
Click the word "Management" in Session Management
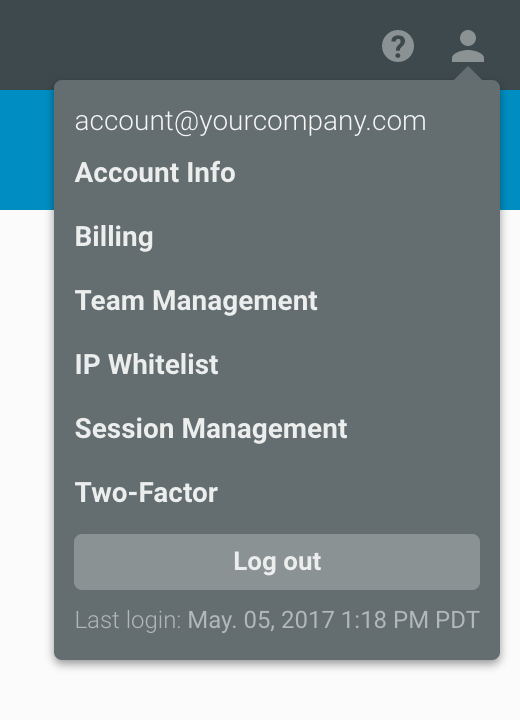pyautogui.click(x=265, y=429)
